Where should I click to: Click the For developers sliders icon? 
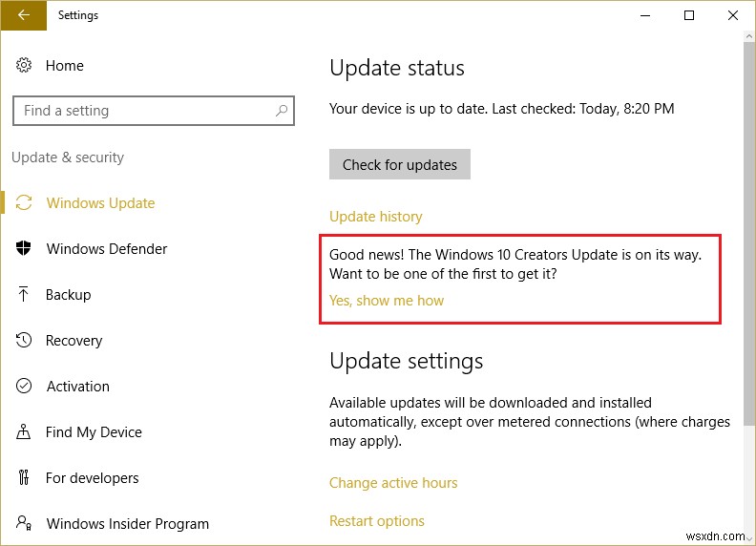pos(24,478)
